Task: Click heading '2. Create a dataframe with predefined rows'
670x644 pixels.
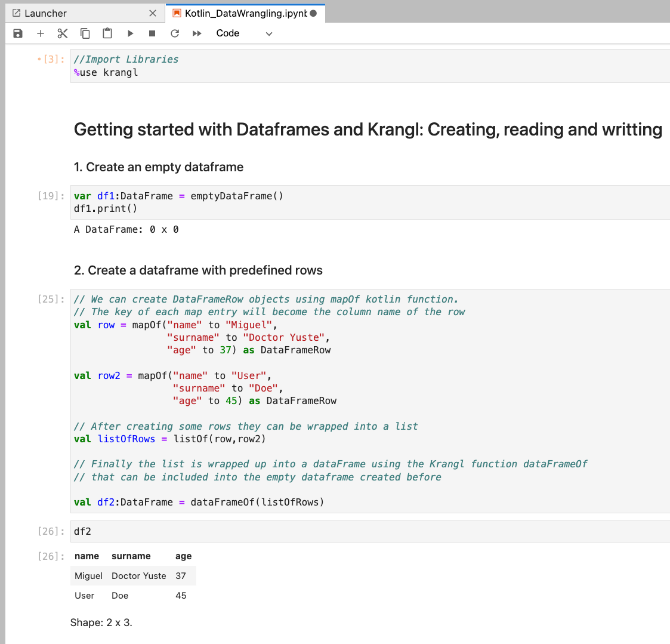Action: [198, 270]
